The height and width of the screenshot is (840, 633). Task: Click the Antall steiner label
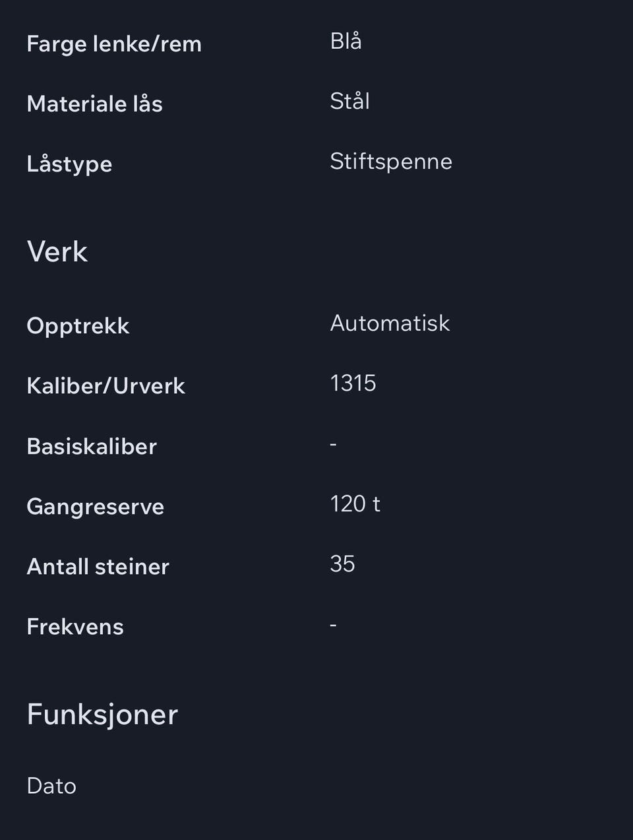click(x=98, y=567)
